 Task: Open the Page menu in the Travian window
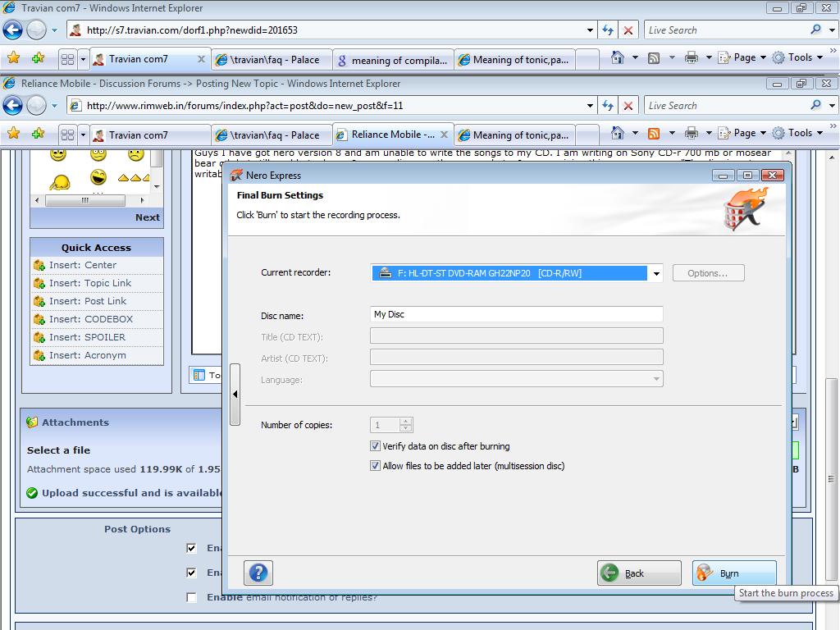pos(742,57)
